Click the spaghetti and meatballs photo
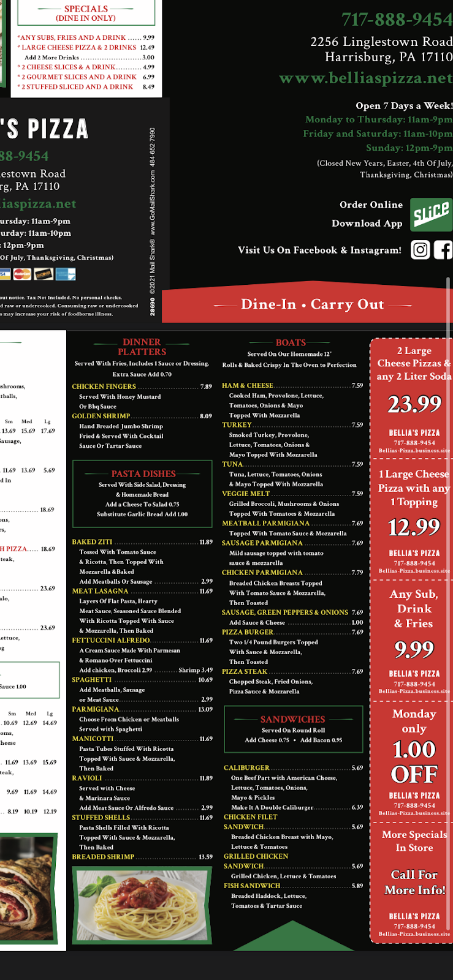The width and height of the screenshot is (453, 980). click(143, 906)
